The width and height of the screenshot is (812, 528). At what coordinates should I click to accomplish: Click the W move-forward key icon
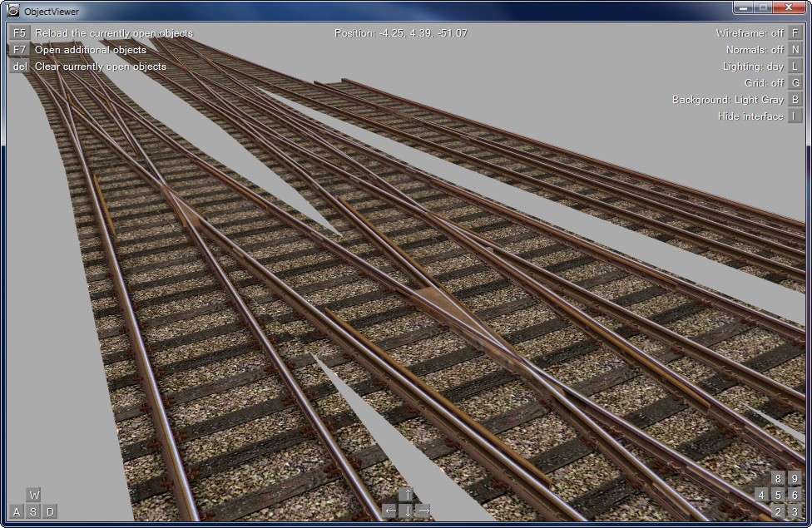coord(34,495)
